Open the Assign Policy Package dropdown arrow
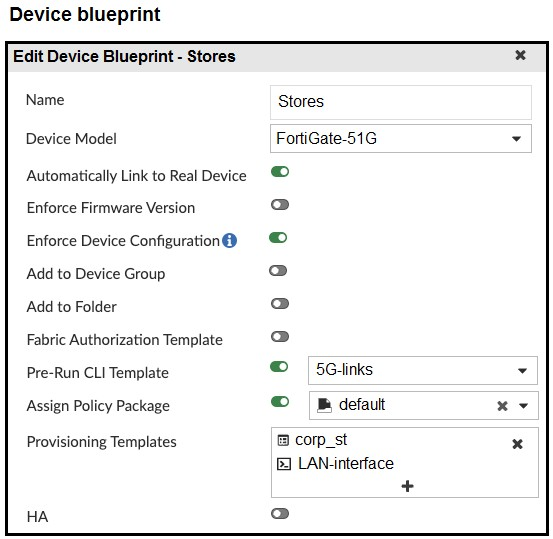This screenshot has height=539, width=553. 523,406
